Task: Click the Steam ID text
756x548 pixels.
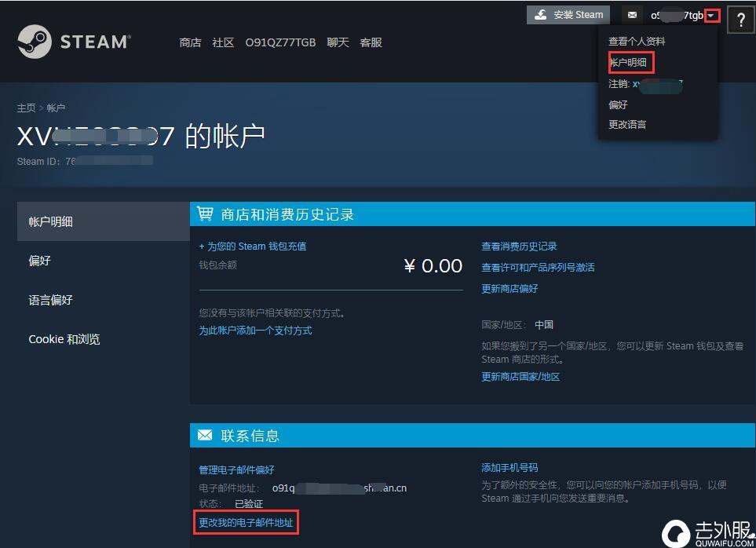Action: point(85,161)
